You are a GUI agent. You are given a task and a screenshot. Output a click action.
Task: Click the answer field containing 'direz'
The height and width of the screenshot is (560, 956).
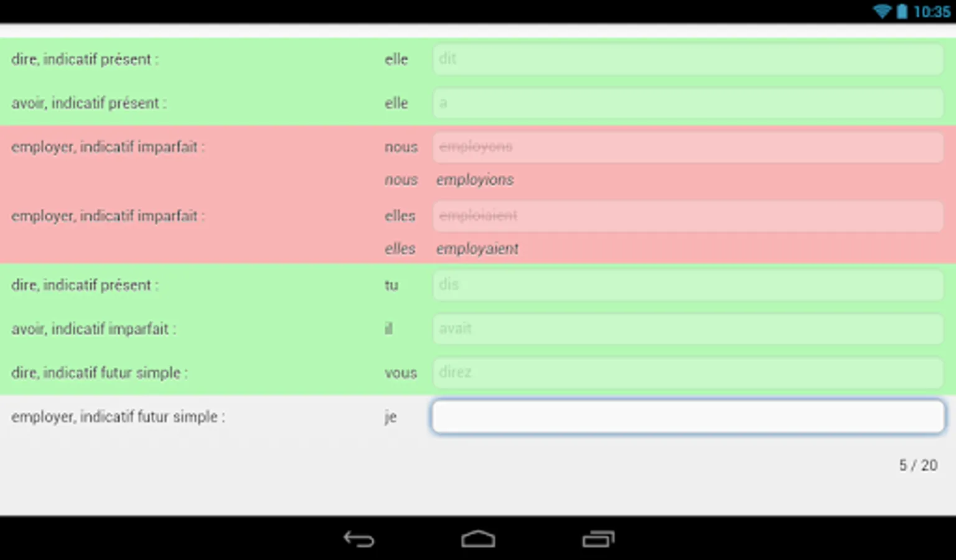(x=688, y=372)
